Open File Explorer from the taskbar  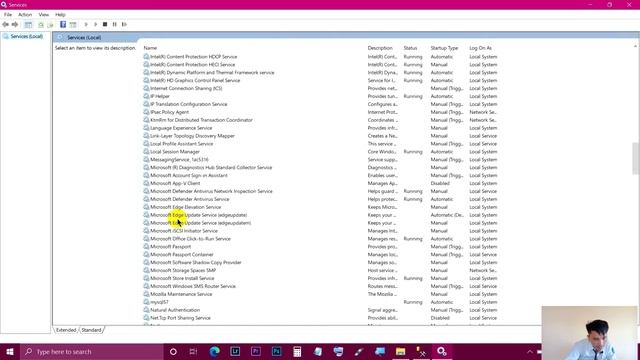click(x=400, y=351)
